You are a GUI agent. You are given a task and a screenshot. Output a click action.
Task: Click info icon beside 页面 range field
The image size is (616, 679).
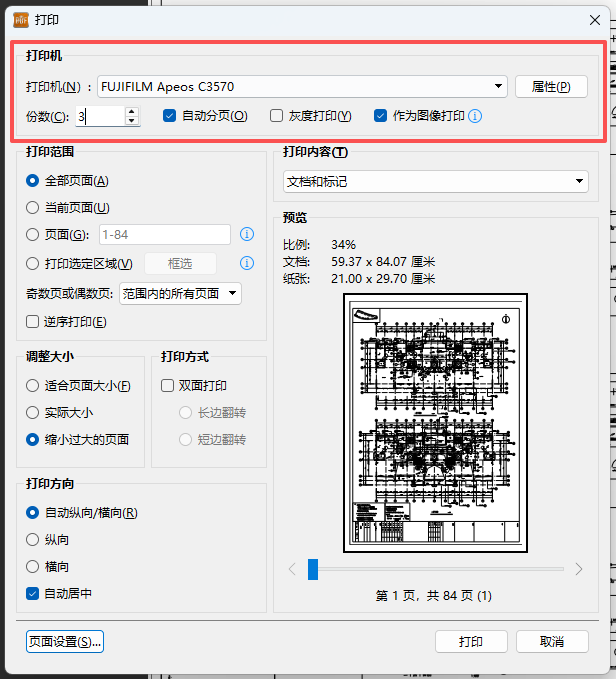pos(248,235)
